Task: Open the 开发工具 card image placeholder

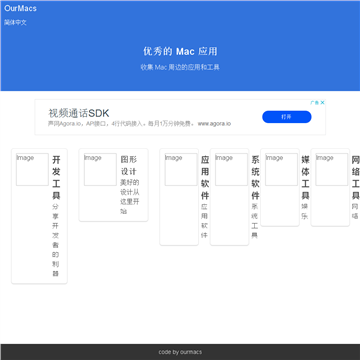Action: [x=32, y=169]
